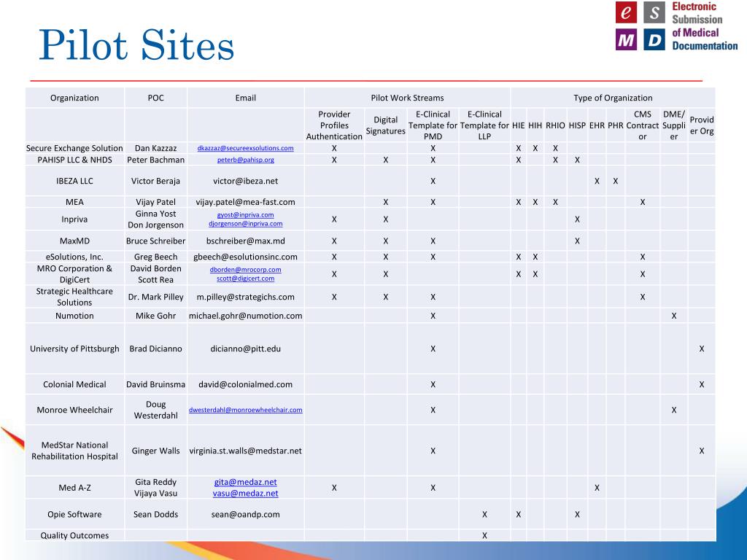The height and width of the screenshot is (560, 747).
Task: Select the Colonial Medical cell
Action: pos(74,384)
